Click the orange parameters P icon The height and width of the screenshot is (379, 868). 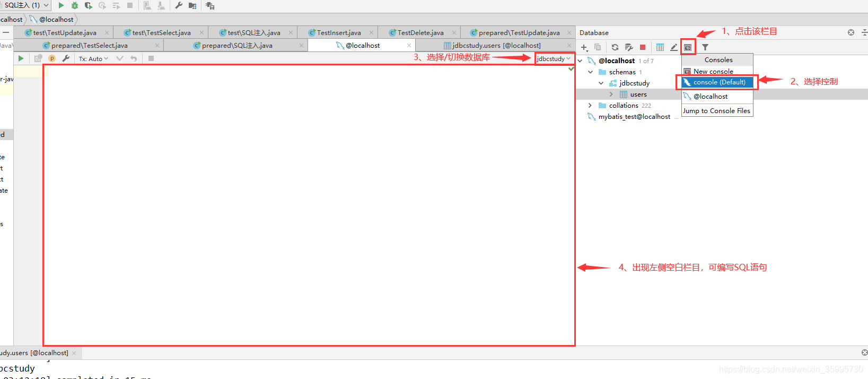pos(52,58)
